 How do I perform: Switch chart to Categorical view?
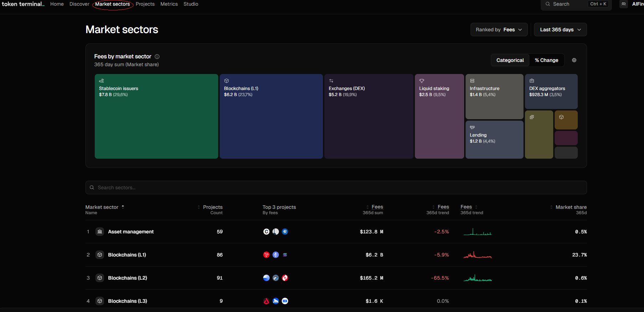pos(510,60)
